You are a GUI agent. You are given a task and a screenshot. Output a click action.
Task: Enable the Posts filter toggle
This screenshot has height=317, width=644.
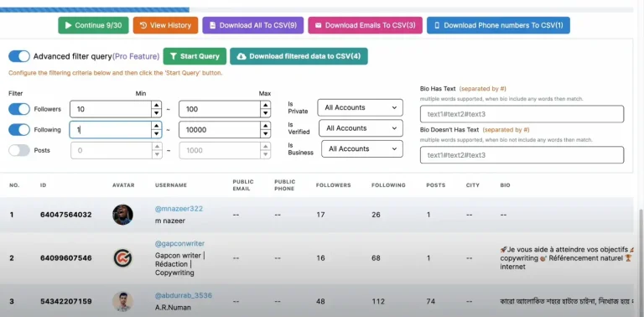tap(19, 150)
